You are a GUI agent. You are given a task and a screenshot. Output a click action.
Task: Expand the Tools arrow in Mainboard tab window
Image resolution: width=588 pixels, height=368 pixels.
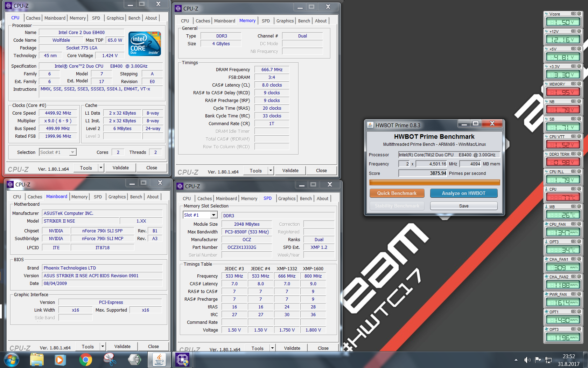103,347
